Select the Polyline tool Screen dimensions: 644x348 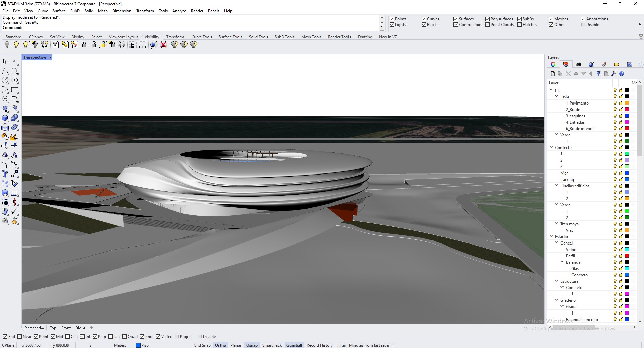(5, 71)
